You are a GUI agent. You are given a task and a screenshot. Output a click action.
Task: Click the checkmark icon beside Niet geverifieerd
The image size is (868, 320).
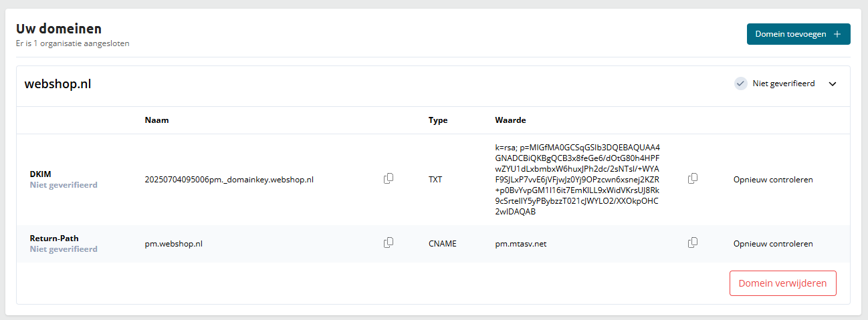(x=740, y=84)
